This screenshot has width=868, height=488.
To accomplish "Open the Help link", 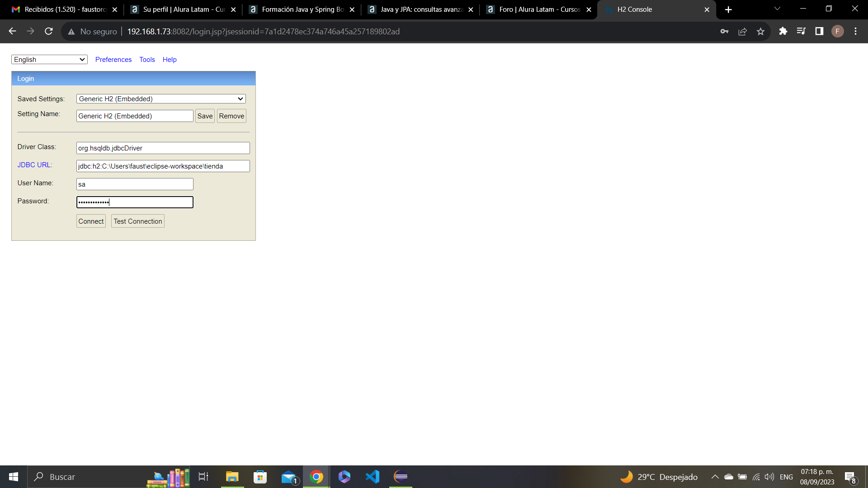I will (x=170, y=60).
